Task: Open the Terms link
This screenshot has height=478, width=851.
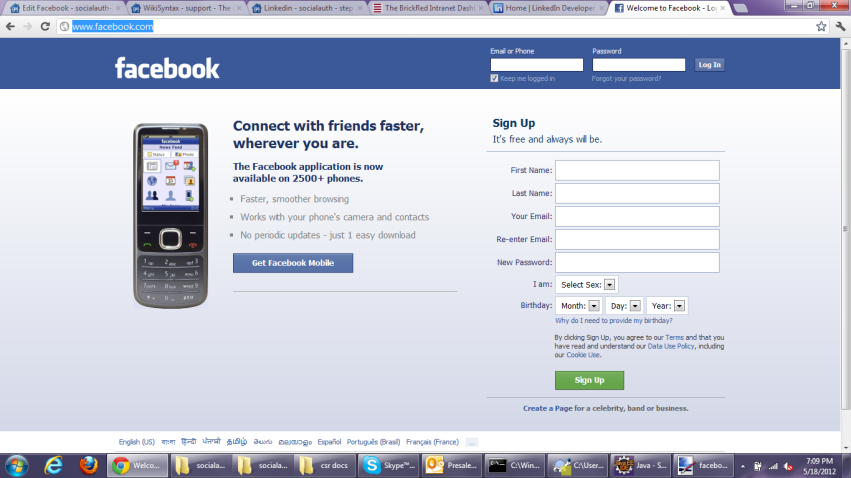Action: coord(675,337)
